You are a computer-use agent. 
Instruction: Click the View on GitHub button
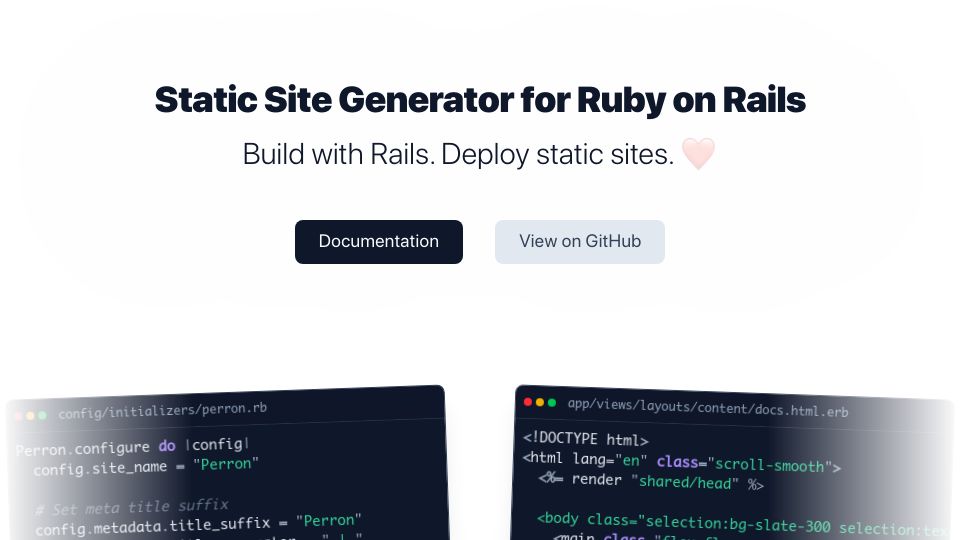(580, 242)
